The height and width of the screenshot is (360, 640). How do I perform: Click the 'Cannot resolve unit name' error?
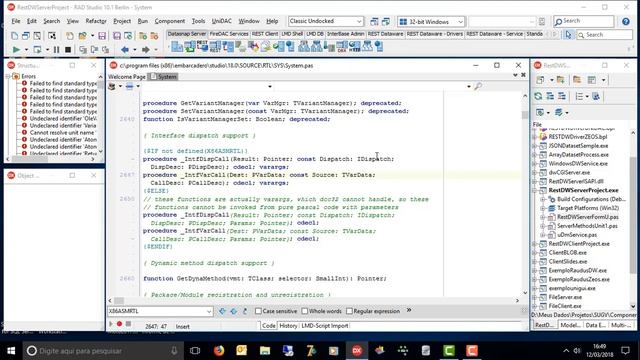pyautogui.click(x=62, y=133)
